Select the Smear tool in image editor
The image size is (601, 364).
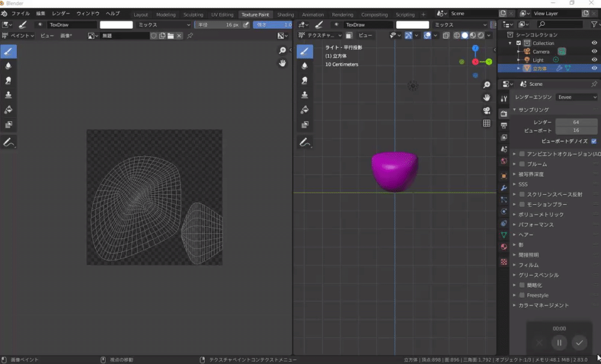click(8, 80)
